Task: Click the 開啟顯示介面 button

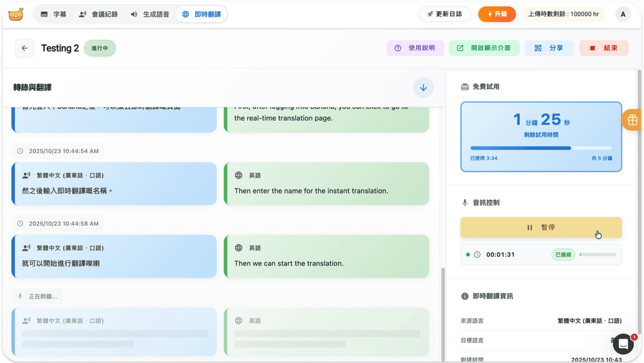Action: tap(484, 48)
